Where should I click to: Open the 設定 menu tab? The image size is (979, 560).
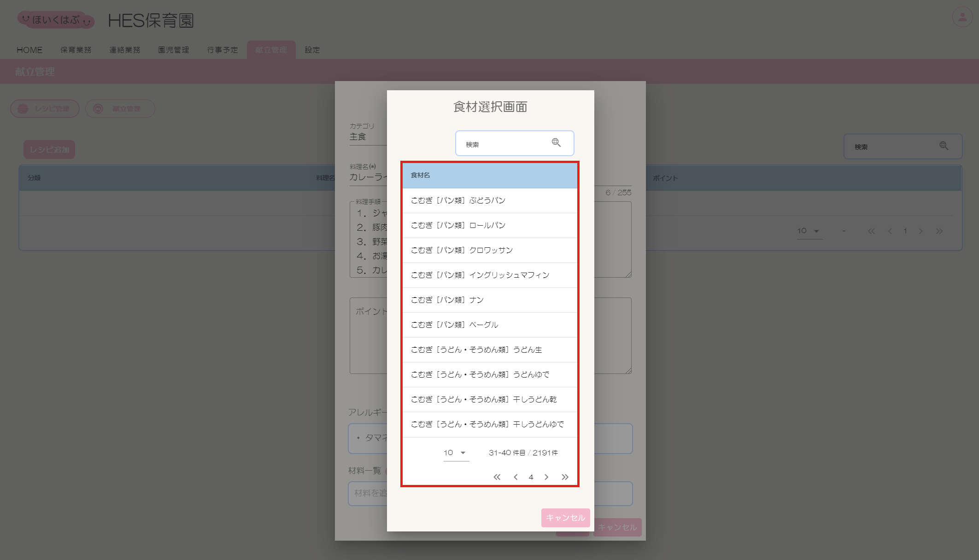(x=312, y=50)
